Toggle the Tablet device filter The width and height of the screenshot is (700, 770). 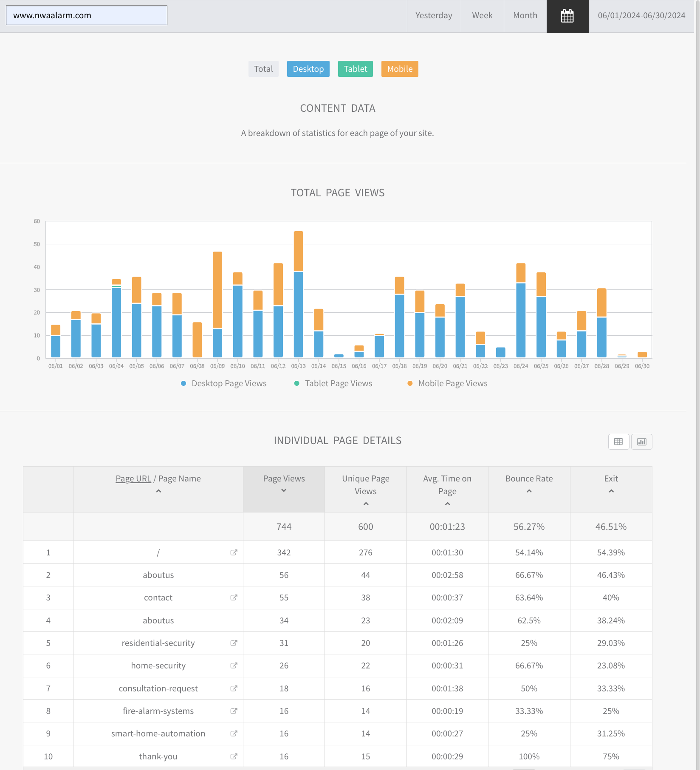(x=355, y=69)
